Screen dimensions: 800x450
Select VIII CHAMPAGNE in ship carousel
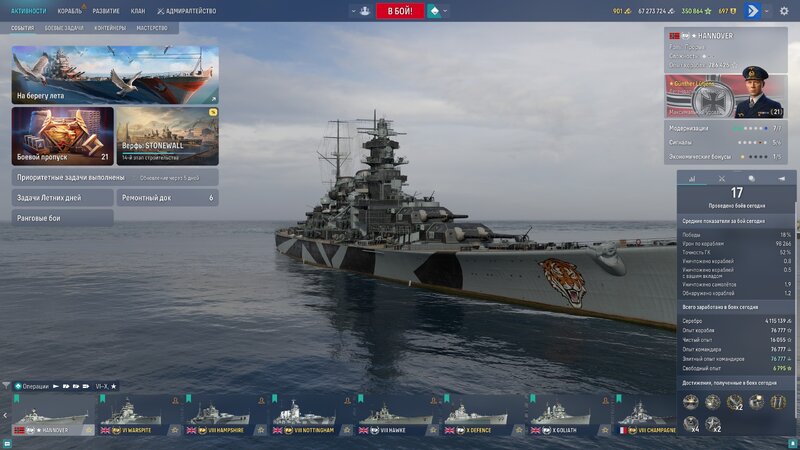[x=645, y=415]
